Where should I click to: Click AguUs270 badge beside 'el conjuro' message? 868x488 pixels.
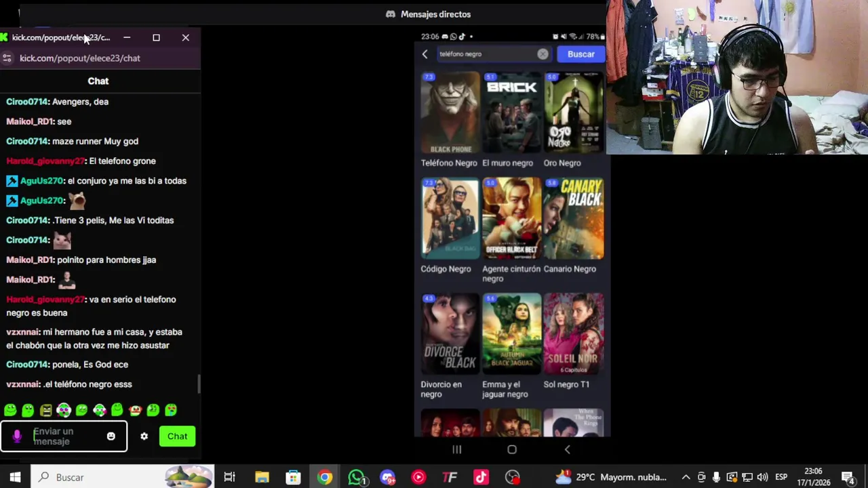12,181
